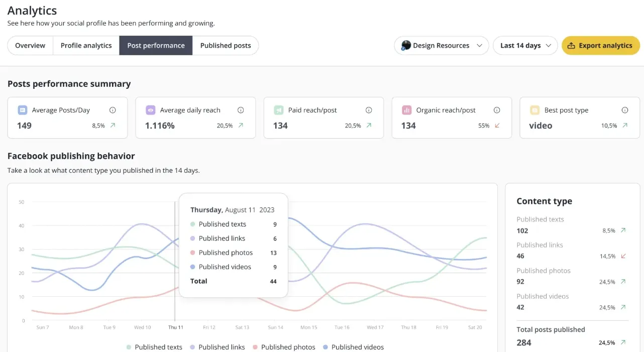Click info icon on Organic reach/post card
644x352 pixels.
[497, 110]
